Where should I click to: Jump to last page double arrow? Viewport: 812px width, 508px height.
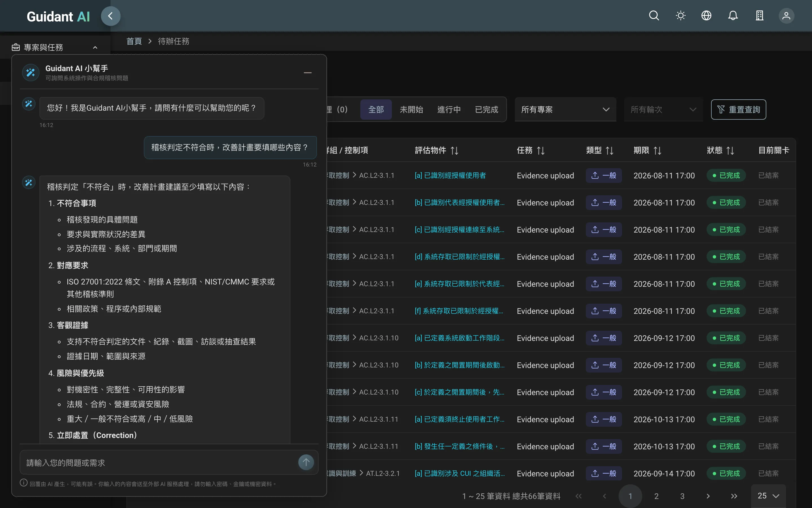pos(734,496)
